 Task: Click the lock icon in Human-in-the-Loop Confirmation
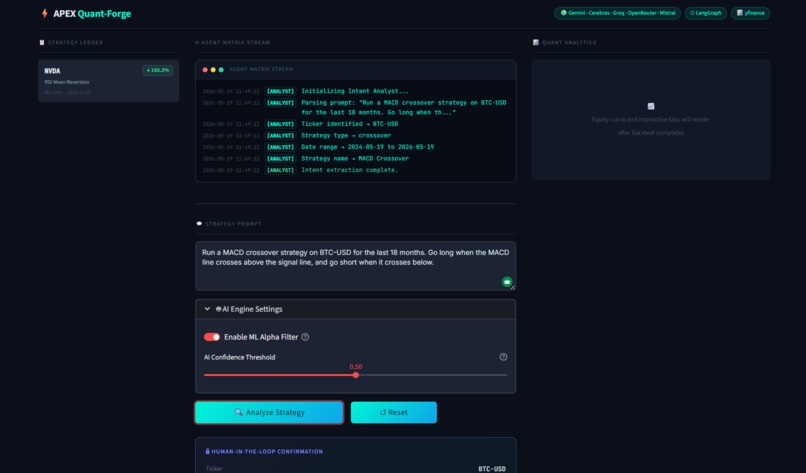point(208,451)
